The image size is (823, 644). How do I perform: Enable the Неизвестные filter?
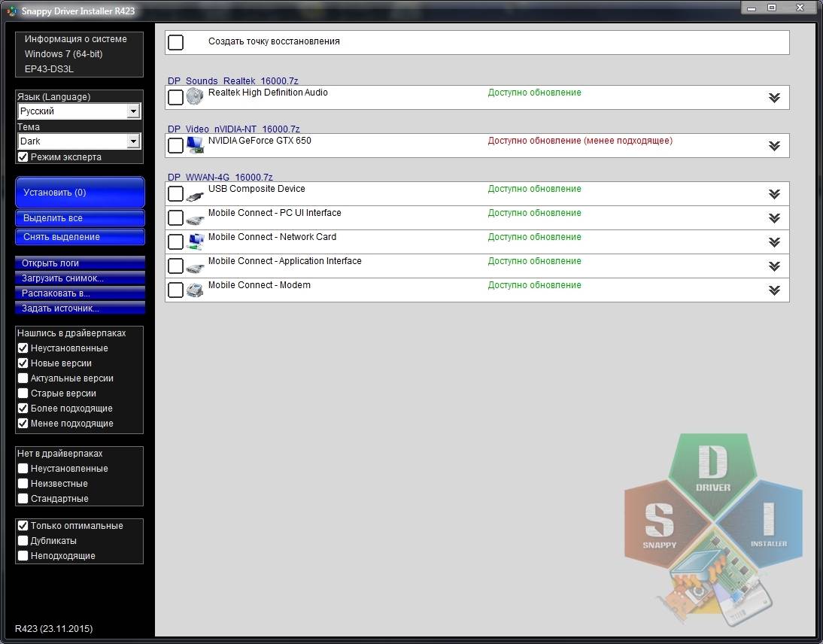click(23, 484)
